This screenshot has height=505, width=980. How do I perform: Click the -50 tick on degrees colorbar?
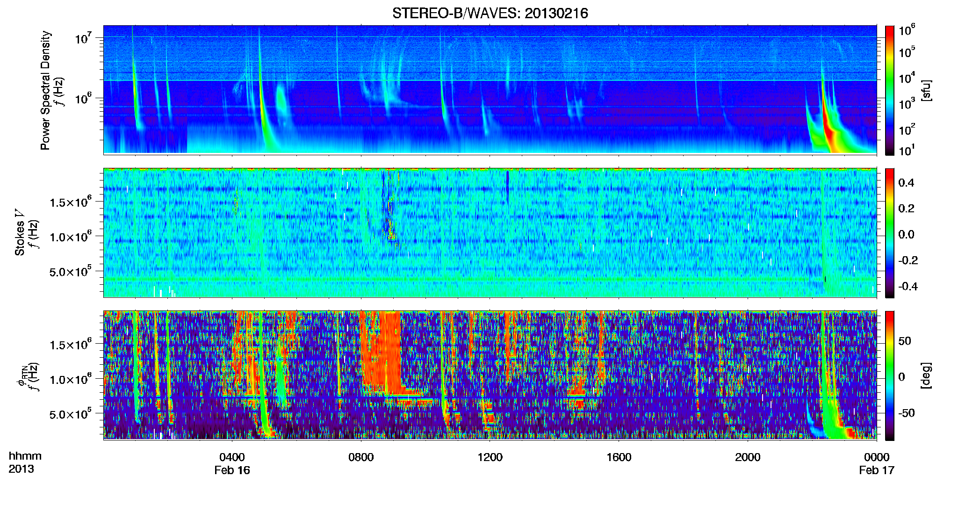coord(906,413)
